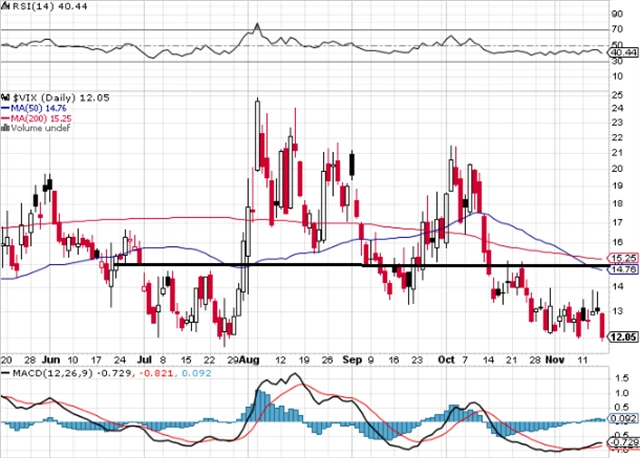Viewport: 640px width, 458px height.
Task: Click the 0.092 MACD tag on right axis
Action: (x=623, y=419)
